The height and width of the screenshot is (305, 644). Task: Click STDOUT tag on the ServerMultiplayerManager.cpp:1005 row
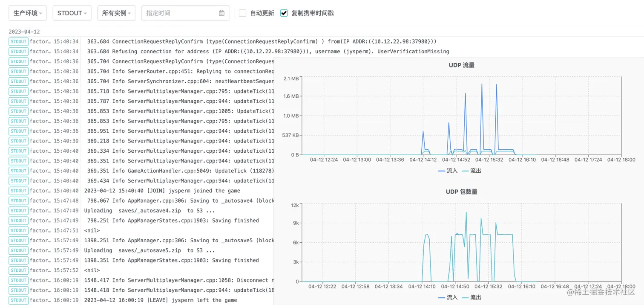(18, 111)
